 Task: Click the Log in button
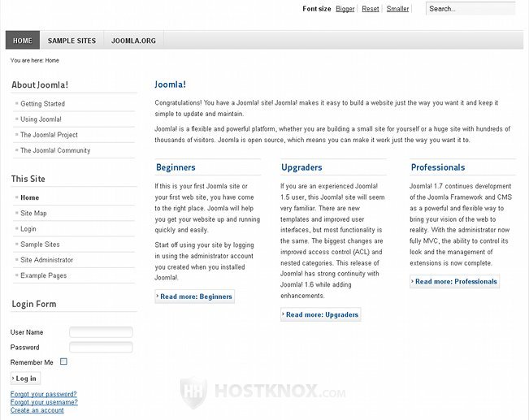[x=26, y=379]
